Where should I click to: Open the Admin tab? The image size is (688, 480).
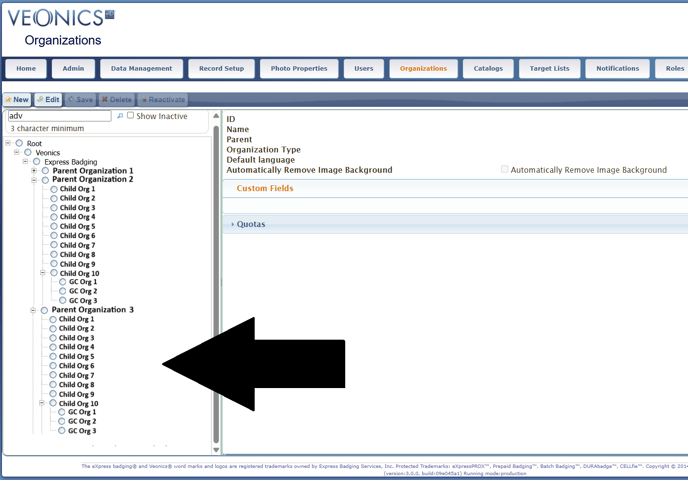coord(73,68)
